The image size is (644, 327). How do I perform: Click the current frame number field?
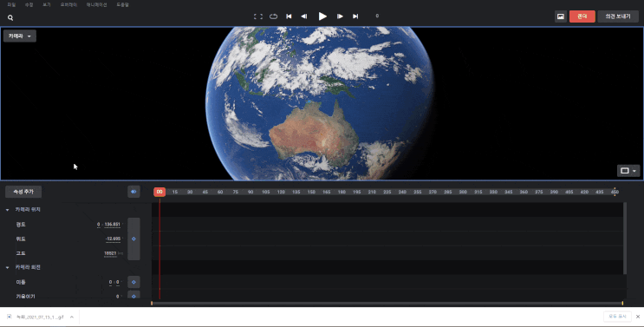(377, 16)
